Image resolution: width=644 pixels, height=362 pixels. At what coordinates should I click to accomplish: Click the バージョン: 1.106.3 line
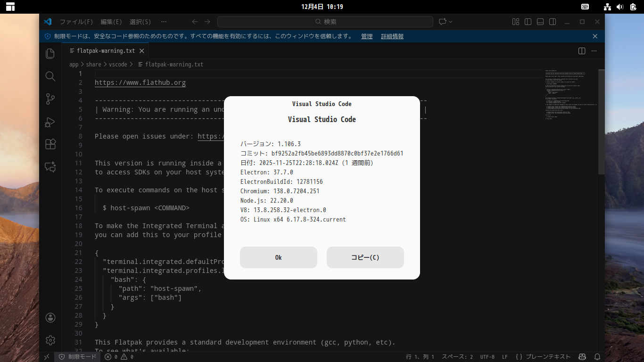click(271, 144)
